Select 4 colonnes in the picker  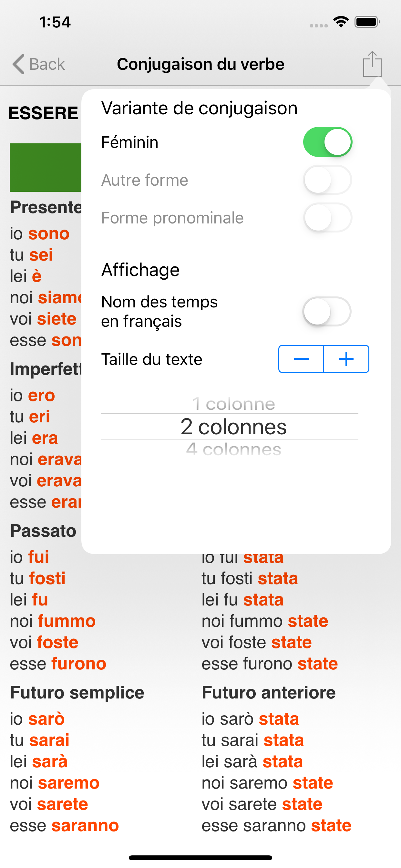233,449
